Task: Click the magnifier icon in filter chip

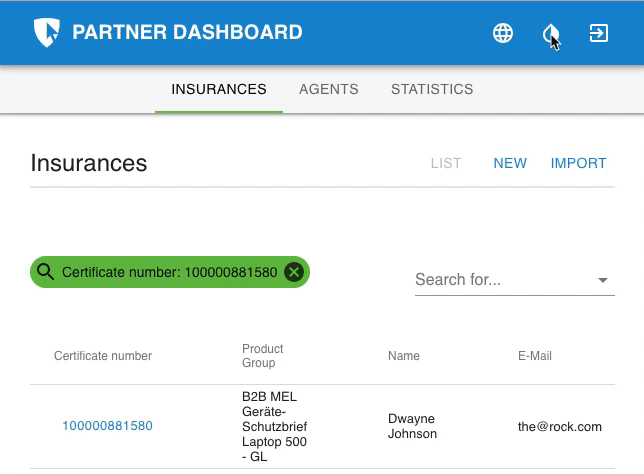Action: [x=45, y=272]
